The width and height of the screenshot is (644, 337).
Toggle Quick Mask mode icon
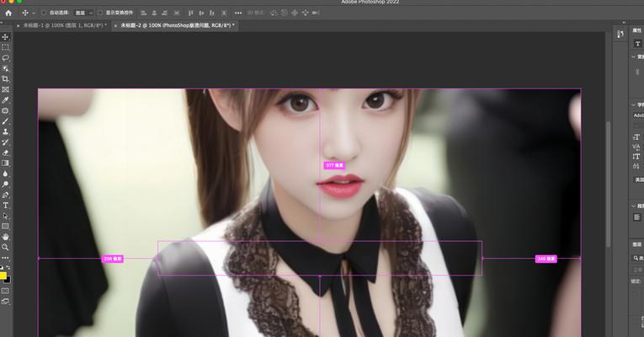(5, 291)
